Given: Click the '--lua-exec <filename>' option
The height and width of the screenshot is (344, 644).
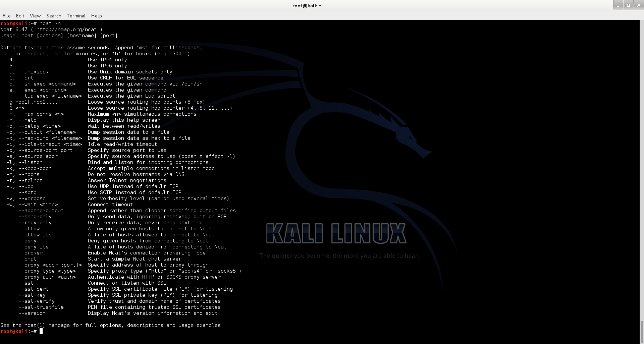Looking at the screenshot, I should (x=50, y=96).
